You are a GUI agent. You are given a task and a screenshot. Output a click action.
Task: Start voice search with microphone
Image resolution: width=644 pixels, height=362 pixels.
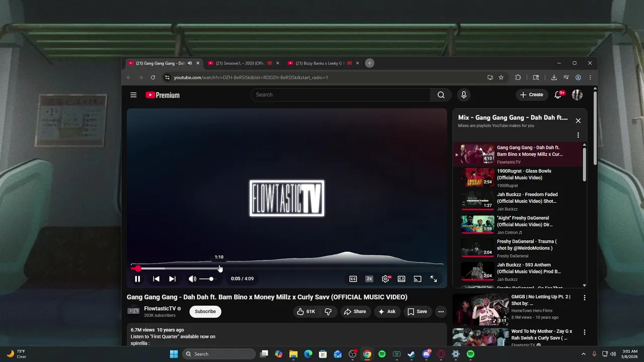464,95
